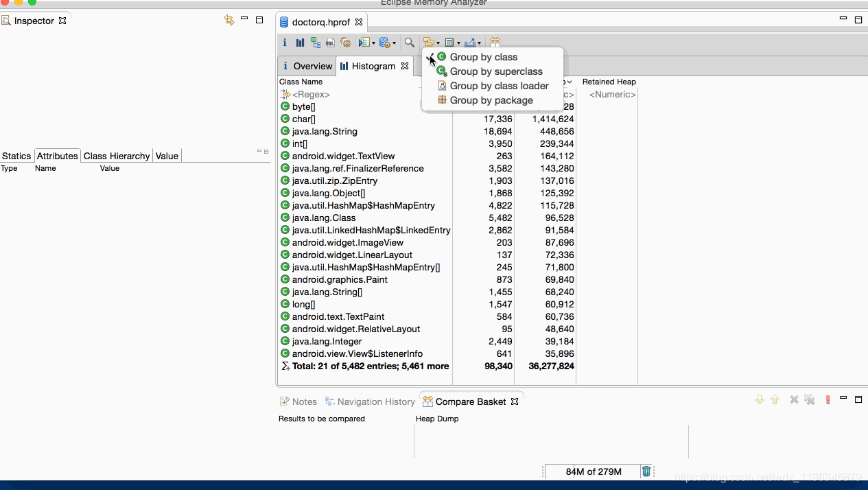Create a histogram from the toolbar

pos(300,43)
